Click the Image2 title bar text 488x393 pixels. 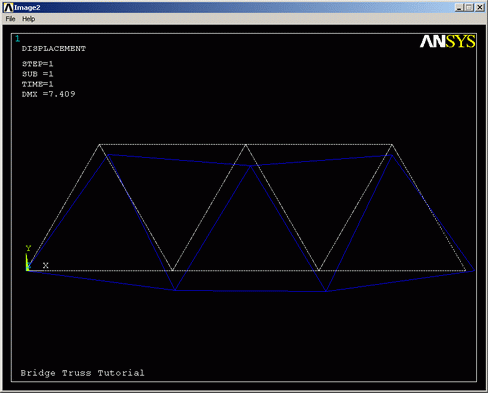(x=27, y=7)
